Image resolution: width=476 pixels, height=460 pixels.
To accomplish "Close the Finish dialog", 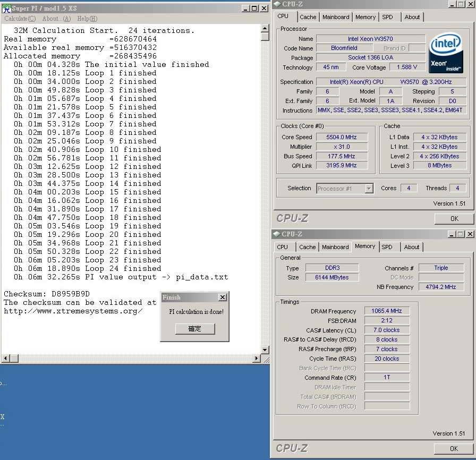I will [223, 297].
